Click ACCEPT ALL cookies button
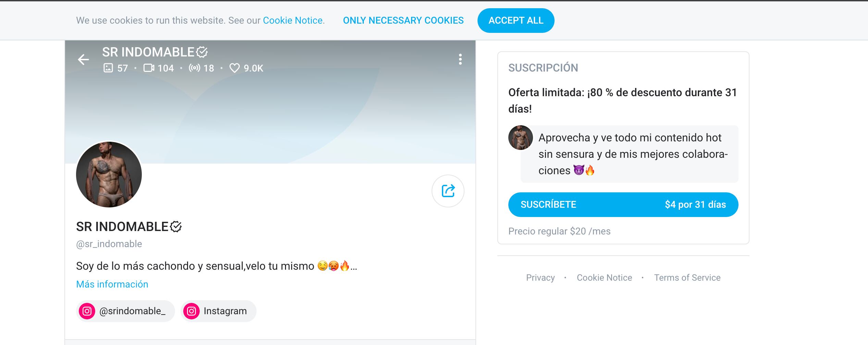Image resolution: width=868 pixels, height=345 pixels. tap(516, 21)
